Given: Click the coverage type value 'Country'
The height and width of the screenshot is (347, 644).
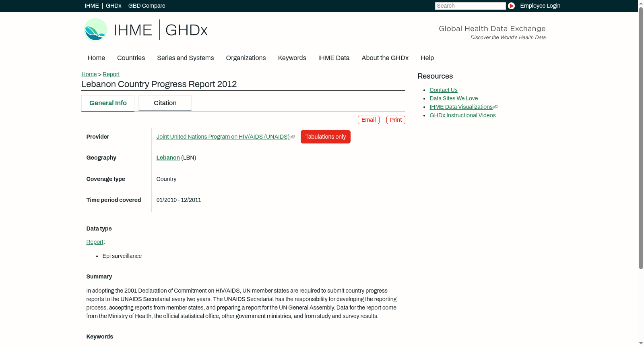Looking at the screenshot, I should [166, 179].
